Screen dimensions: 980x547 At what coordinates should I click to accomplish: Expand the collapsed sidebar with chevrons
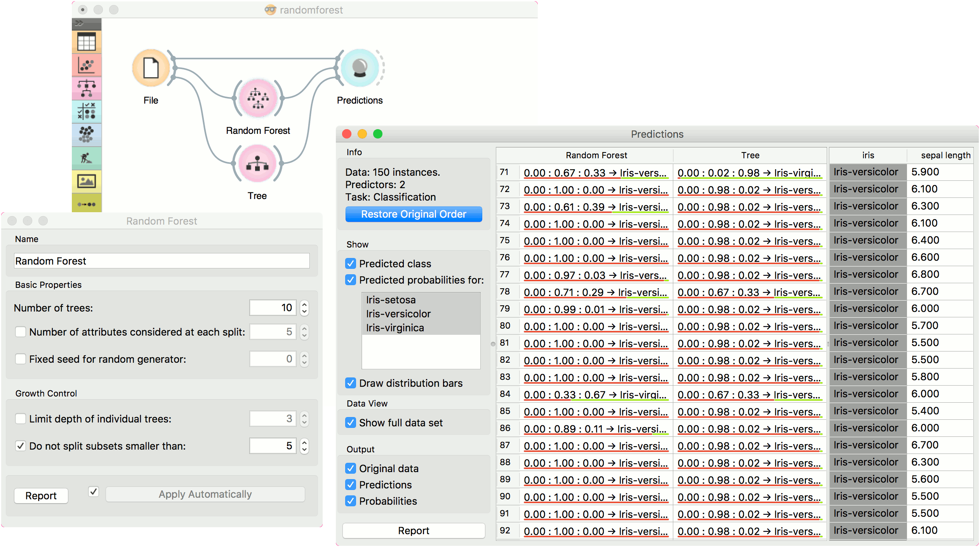coord(79,23)
